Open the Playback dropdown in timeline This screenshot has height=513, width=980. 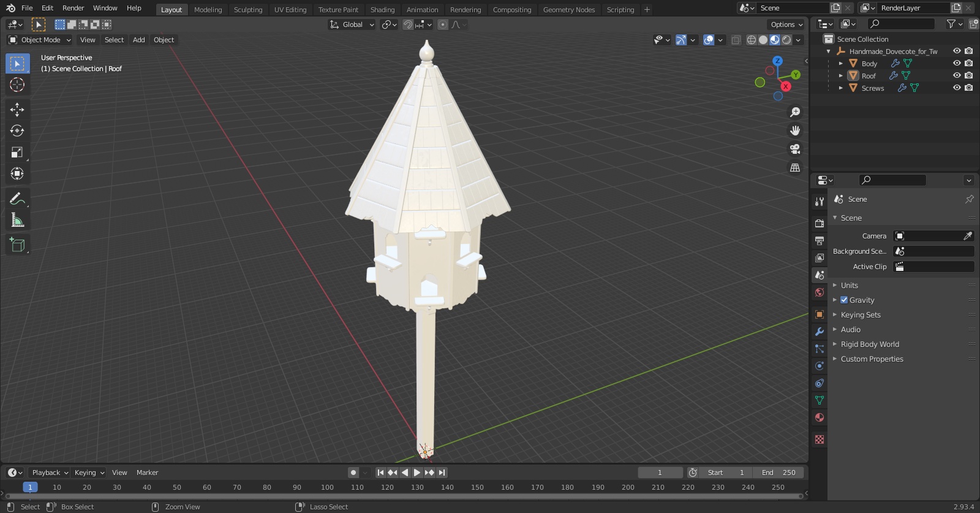50,473
